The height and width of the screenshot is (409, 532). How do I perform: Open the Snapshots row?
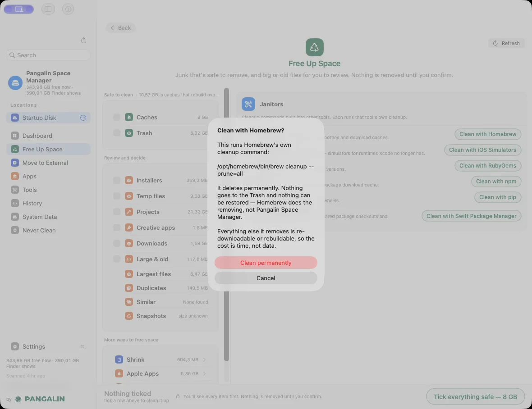pos(161,316)
